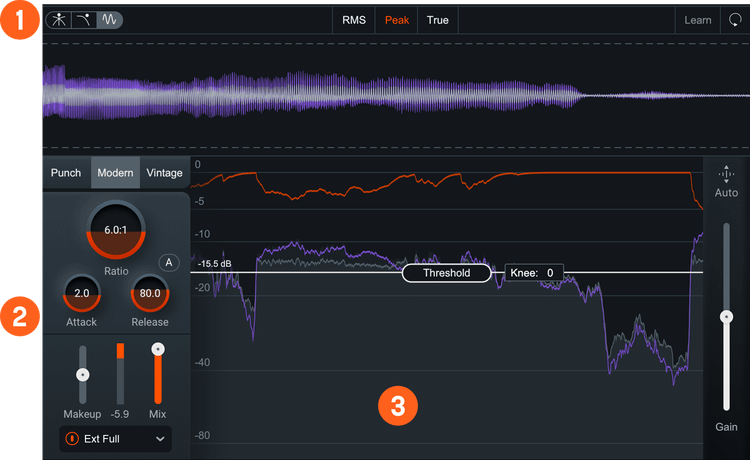
Task: Select the figure-shaped view icon at top left
Action: [59, 20]
